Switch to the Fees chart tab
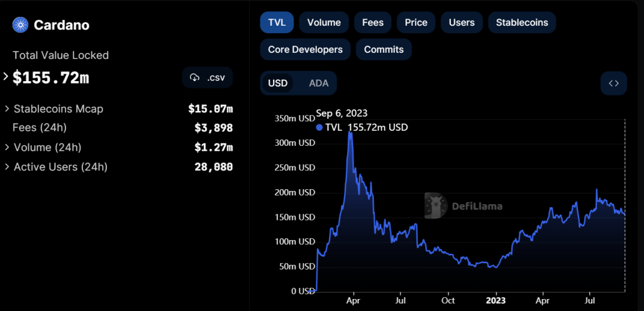 pos(373,23)
